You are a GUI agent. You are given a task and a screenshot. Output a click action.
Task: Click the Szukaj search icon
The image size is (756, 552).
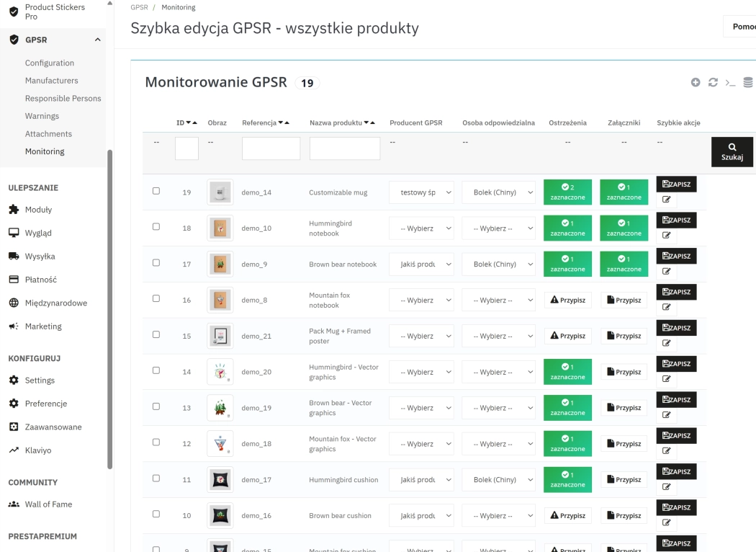click(732, 148)
